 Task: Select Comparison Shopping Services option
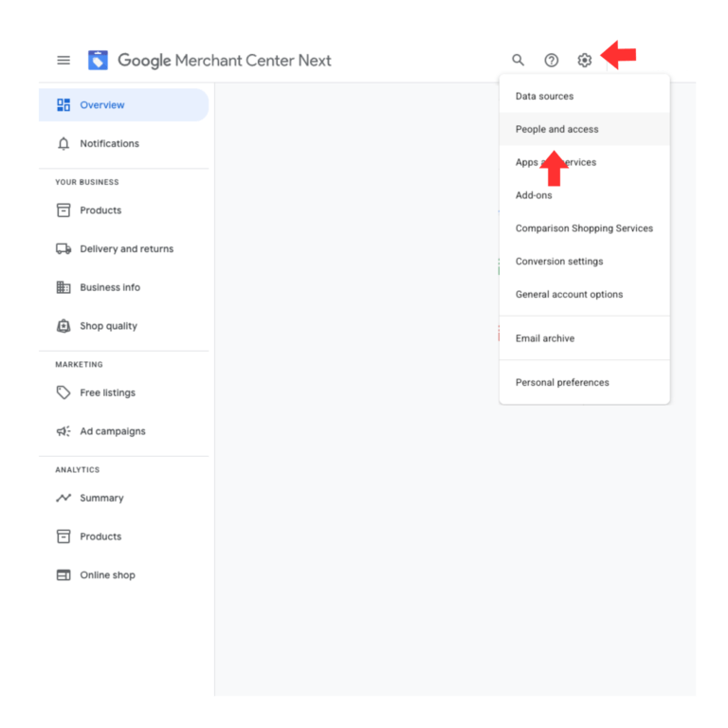[x=584, y=228]
